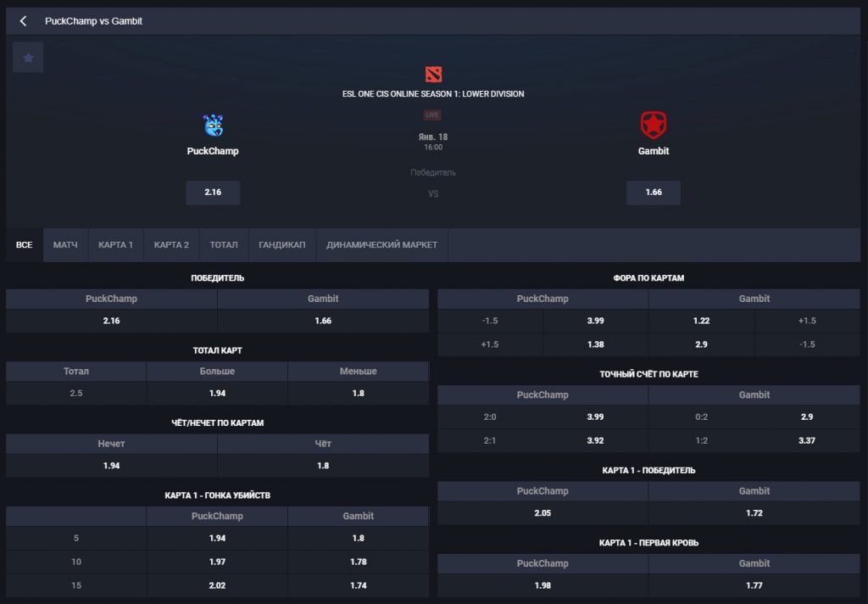Pick Gambit +1.5 handicap at 1.22

click(701, 321)
